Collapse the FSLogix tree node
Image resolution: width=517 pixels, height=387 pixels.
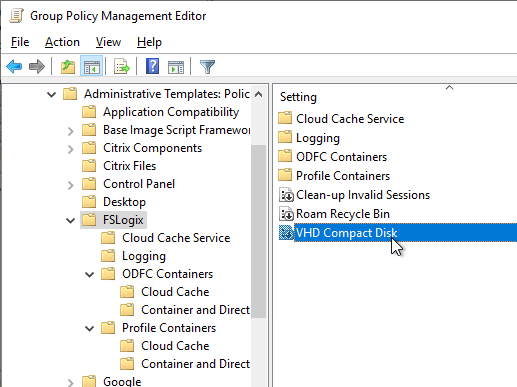(x=70, y=221)
